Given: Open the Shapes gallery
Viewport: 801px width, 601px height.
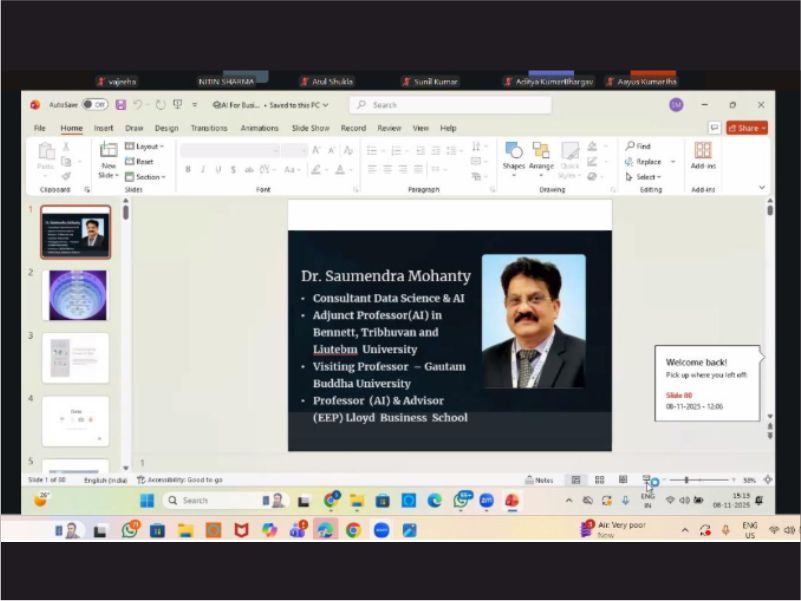Looking at the screenshot, I should click(513, 155).
